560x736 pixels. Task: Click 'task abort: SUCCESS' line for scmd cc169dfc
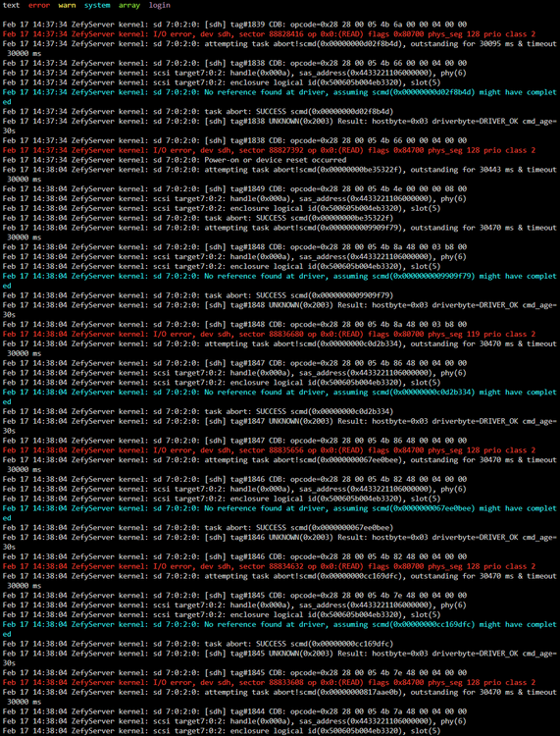(x=198, y=644)
